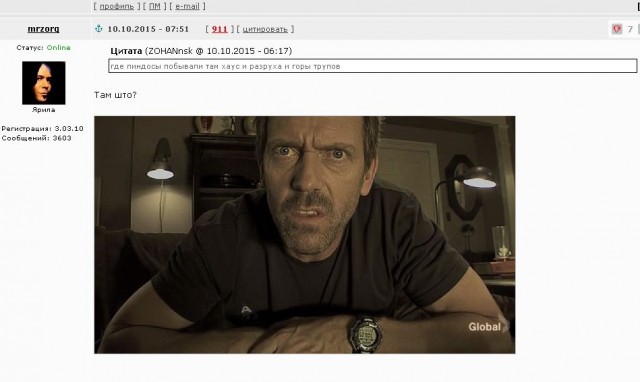Viewport: 640px width, 382px height.
Task: Click the quoted text box
Action: click(373, 66)
